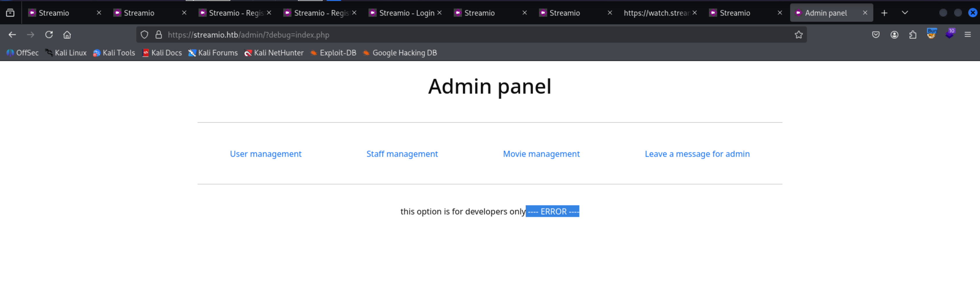Click the URL address bar field
Image resolution: width=980 pixels, height=307 pixels.
coord(456,35)
